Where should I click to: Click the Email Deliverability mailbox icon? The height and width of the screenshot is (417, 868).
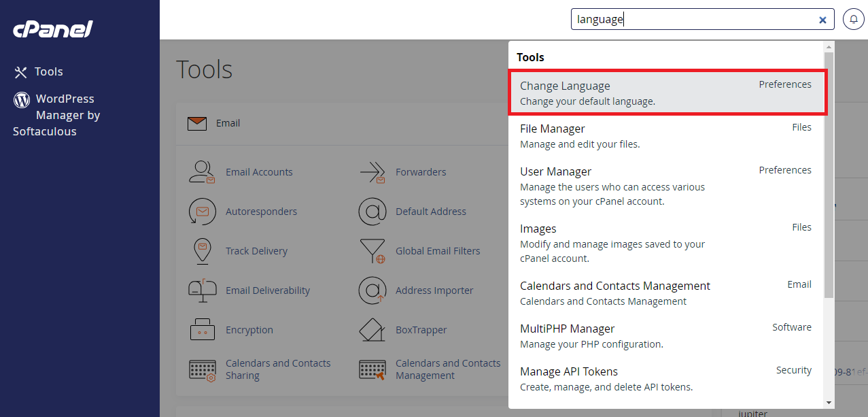coord(202,290)
